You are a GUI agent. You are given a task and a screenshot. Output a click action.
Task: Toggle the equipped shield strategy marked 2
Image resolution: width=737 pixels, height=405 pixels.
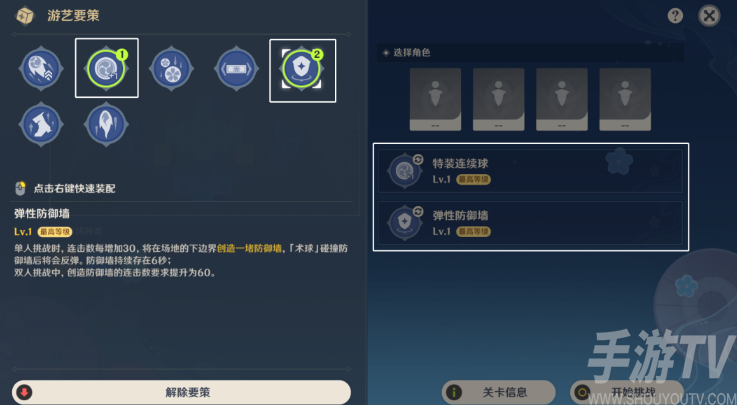301,69
